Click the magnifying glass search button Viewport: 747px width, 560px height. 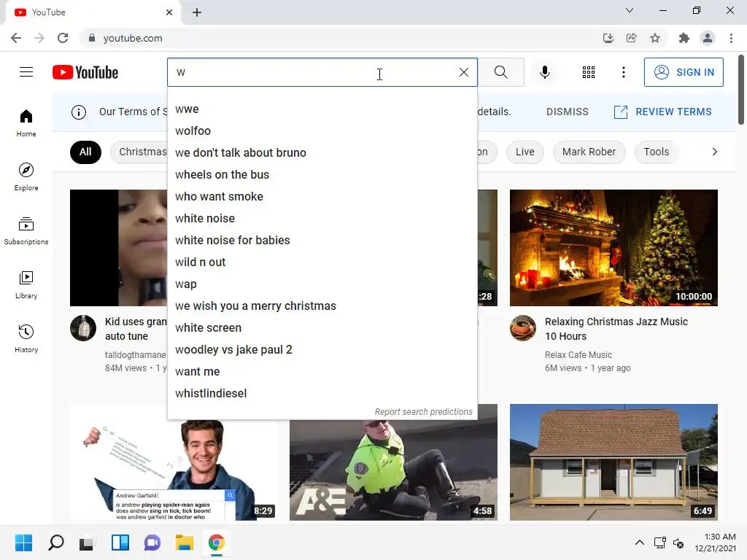pos(500,72)
